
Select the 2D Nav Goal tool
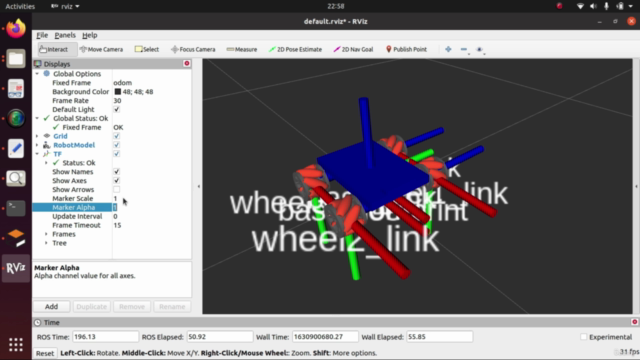pyautogui.click(x=353, y=49)
